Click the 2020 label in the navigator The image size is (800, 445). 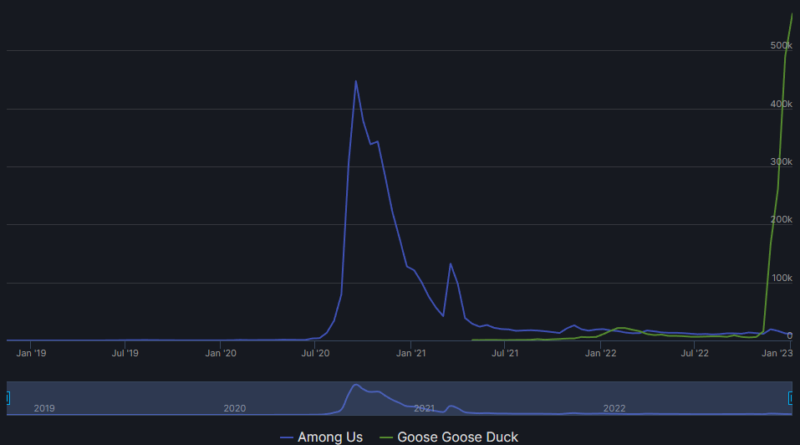[234, 408]
